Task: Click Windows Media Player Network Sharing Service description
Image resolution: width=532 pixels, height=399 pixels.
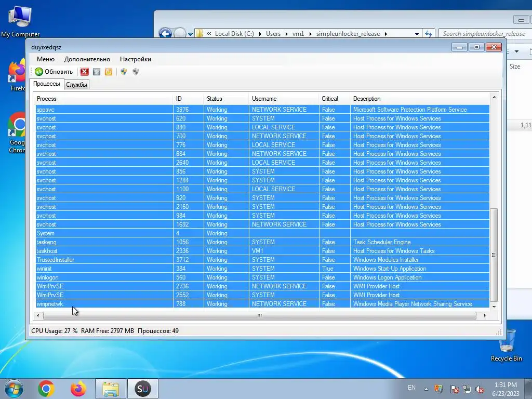Action: click(413, 303)
